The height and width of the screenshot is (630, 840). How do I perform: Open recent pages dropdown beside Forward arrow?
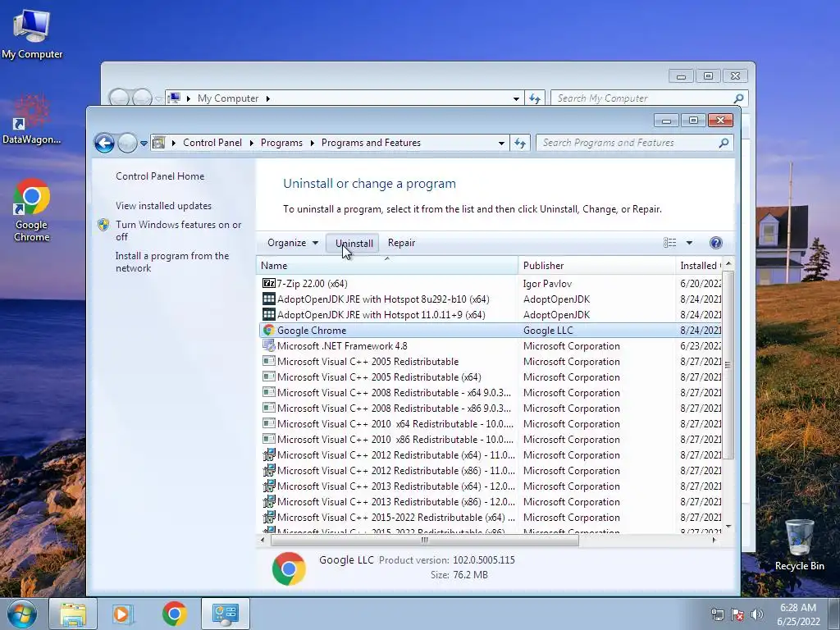point(144,144)
